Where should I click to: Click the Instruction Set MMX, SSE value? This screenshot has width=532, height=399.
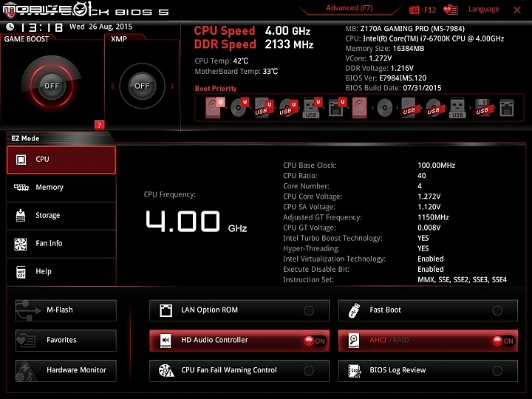[462, 280]
